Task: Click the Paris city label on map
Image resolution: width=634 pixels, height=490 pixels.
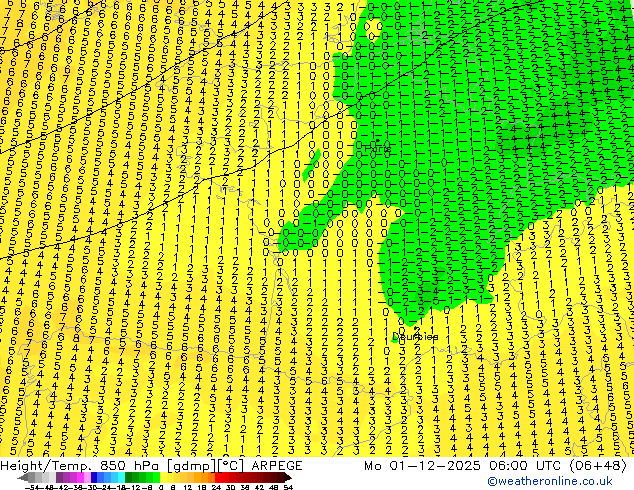Action: 378,148
